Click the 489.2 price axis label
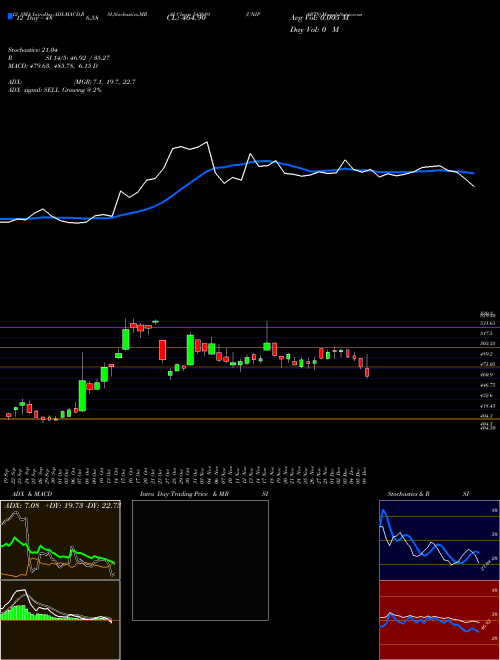500x660 pixels. (486, 354)
